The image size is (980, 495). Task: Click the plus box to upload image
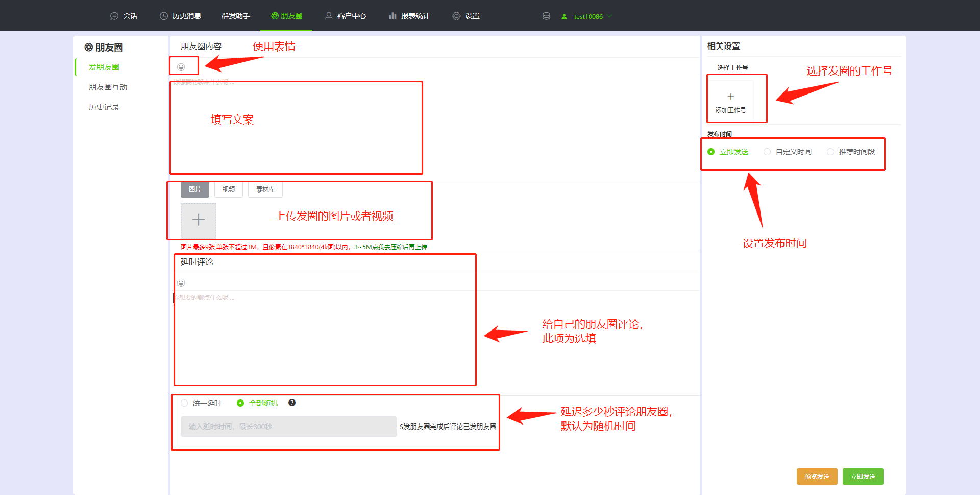tap(199, 220)
